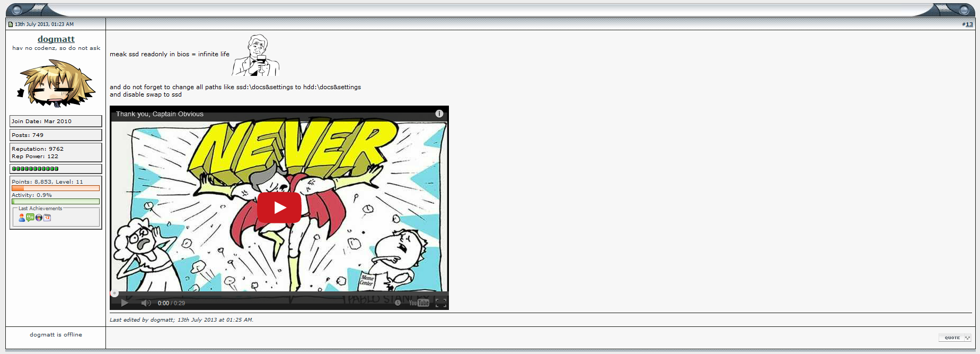Click the "and do not forget to change all paths" line
This screenshot has width=980, height=354.
pyautogui.click(x=235, y=87)
